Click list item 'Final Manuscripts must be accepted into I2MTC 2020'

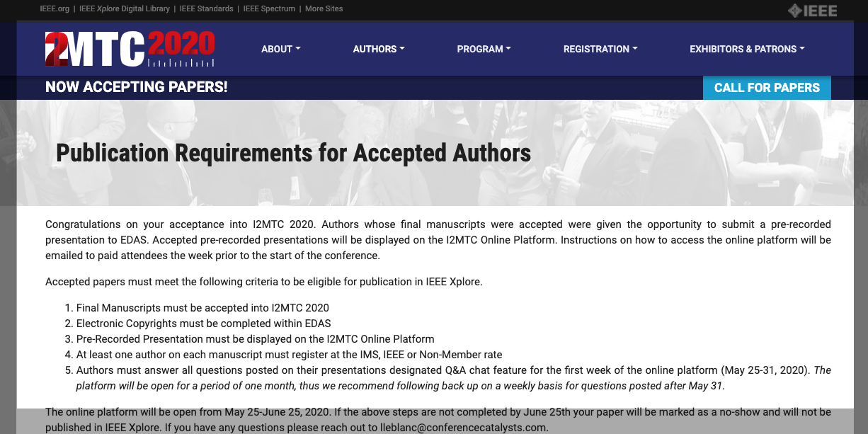pyautogui.click(x=202, y=308)
